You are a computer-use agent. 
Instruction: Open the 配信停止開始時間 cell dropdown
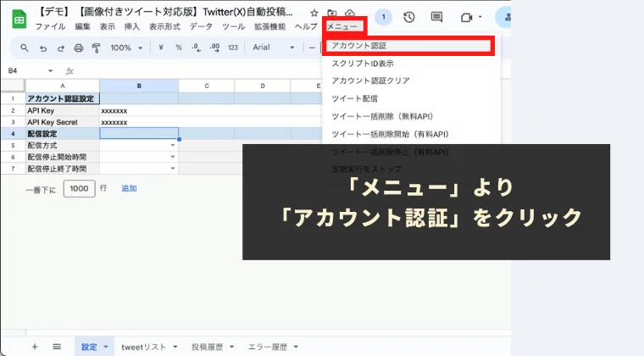pos(173,157)
